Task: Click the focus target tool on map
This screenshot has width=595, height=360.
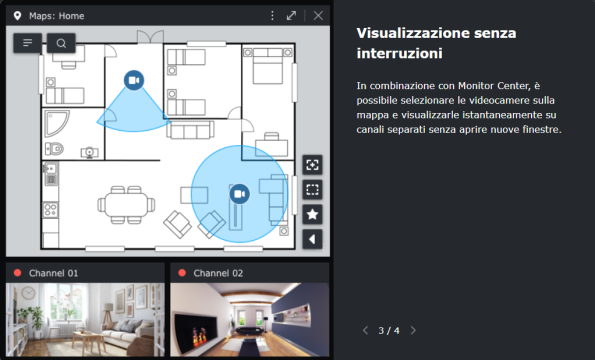Action: click(312, 165)
